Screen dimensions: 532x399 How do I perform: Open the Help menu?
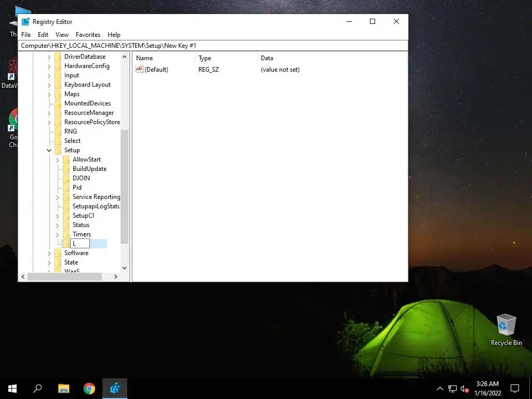point(114,35)
